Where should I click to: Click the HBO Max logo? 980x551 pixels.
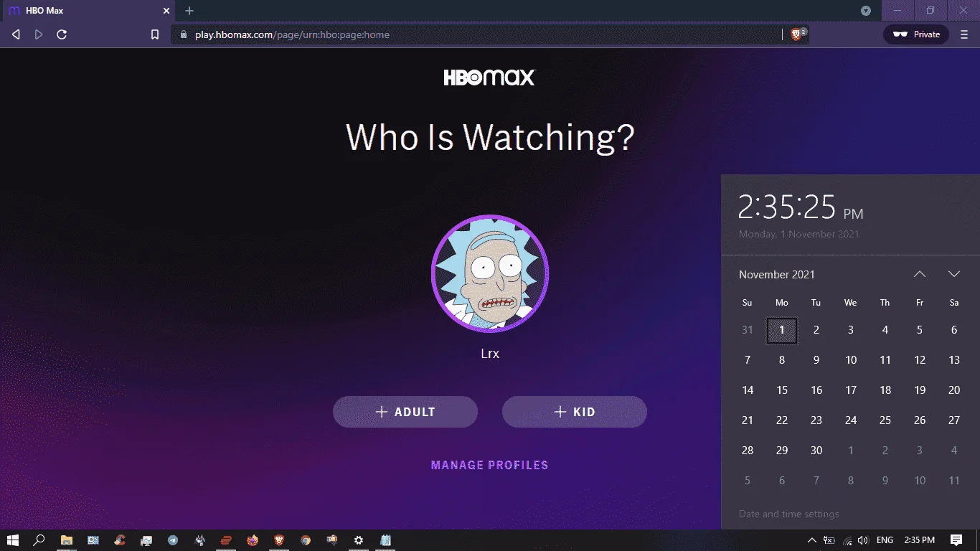[x=489, y=77]
